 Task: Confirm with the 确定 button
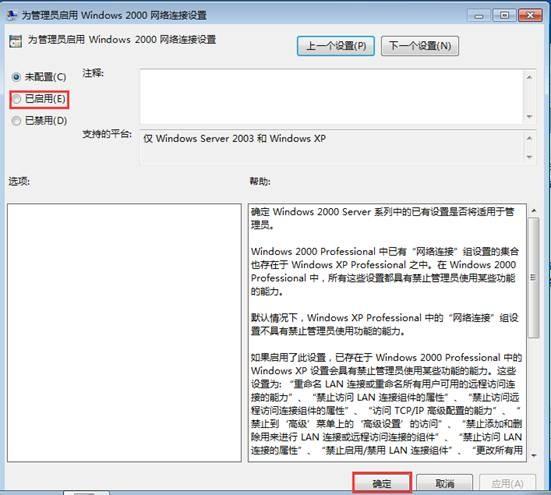coord(382,483)
